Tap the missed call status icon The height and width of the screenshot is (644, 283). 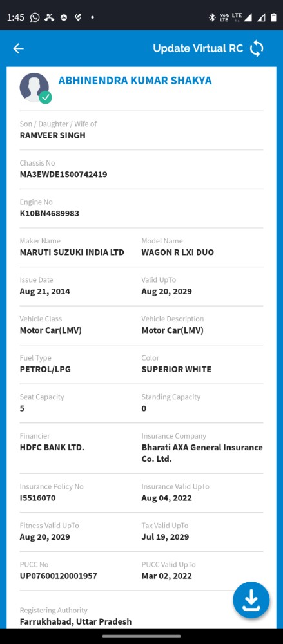50,17
